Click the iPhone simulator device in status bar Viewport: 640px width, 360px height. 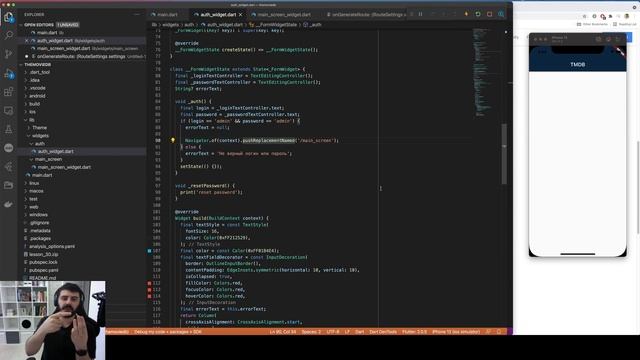(x=456, y=332)
